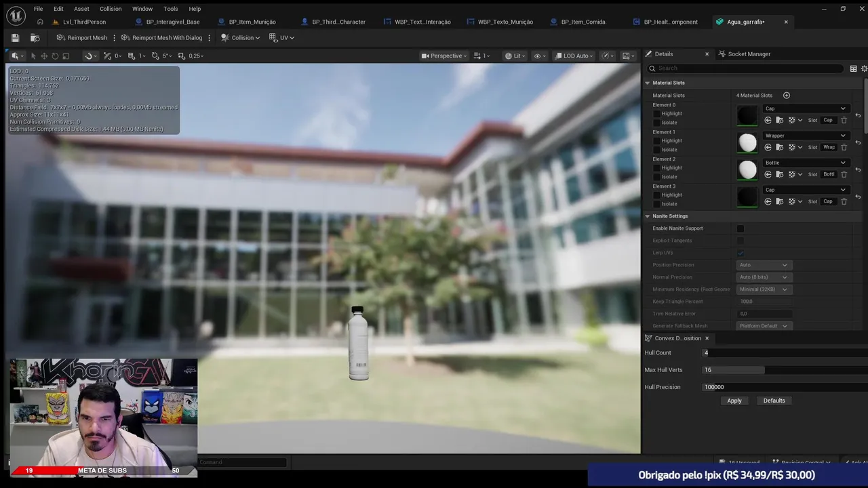Browse to Element 1 Wrapper material in Content Browser
Image resolution: width=868 pixels, height=488 pixels.
click(779, 147)
